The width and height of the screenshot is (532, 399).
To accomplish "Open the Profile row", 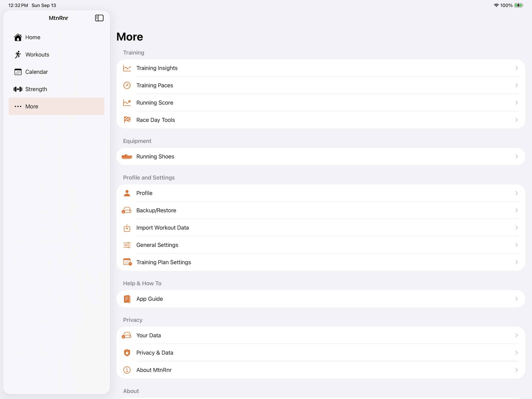I will (x=321, y=193).
